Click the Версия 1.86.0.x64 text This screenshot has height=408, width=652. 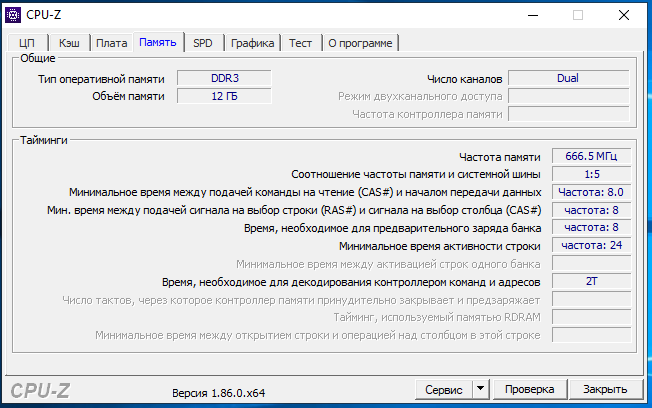coord(219,393)
